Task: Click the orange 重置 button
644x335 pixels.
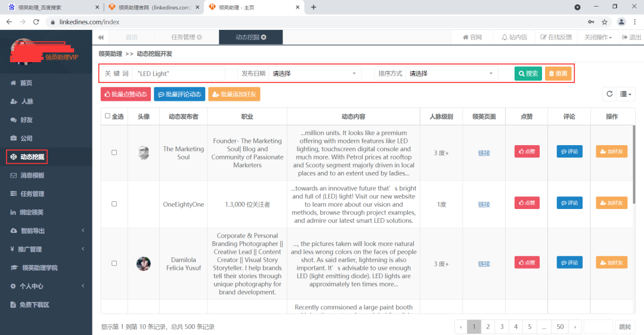Action: pyautogui.click(x=558, y=73)
